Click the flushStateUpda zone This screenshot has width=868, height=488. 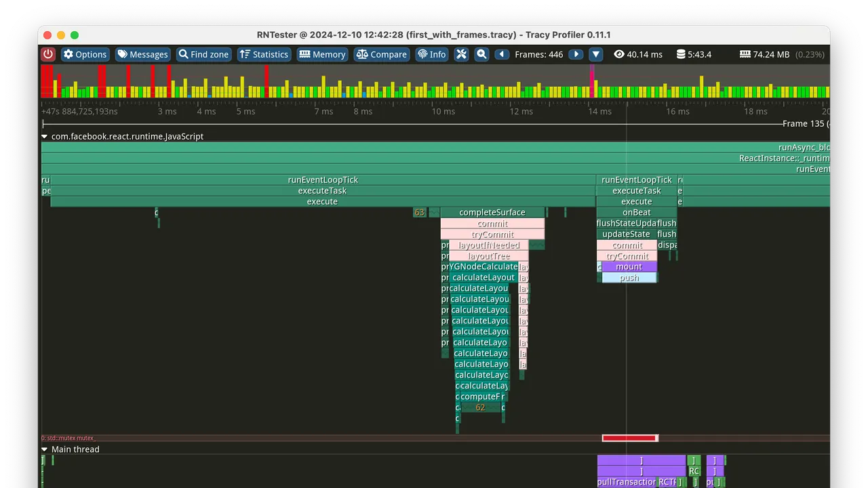click(x=627, y=223)
